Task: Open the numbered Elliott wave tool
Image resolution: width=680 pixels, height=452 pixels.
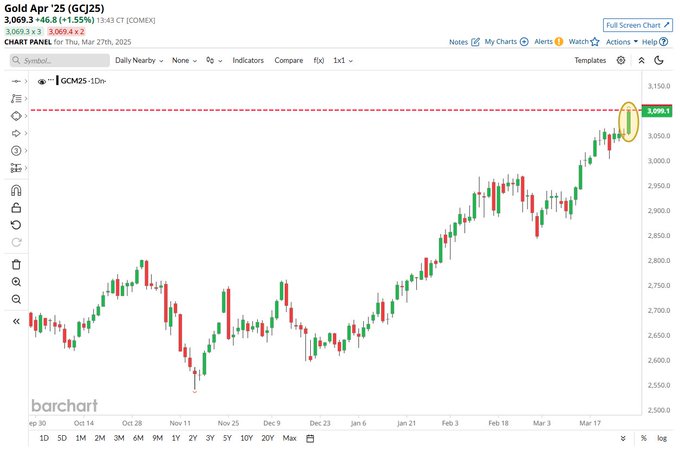Action: tap(16, 151)
